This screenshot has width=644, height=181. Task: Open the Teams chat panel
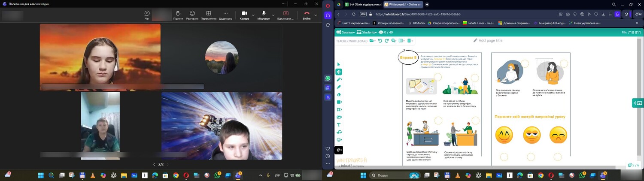[x=147, y=15]
